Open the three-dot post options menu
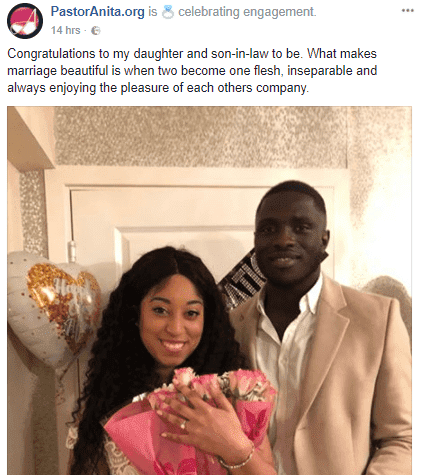Image resolution: width=423 pixels, height=475 pixels. point(408,11)
